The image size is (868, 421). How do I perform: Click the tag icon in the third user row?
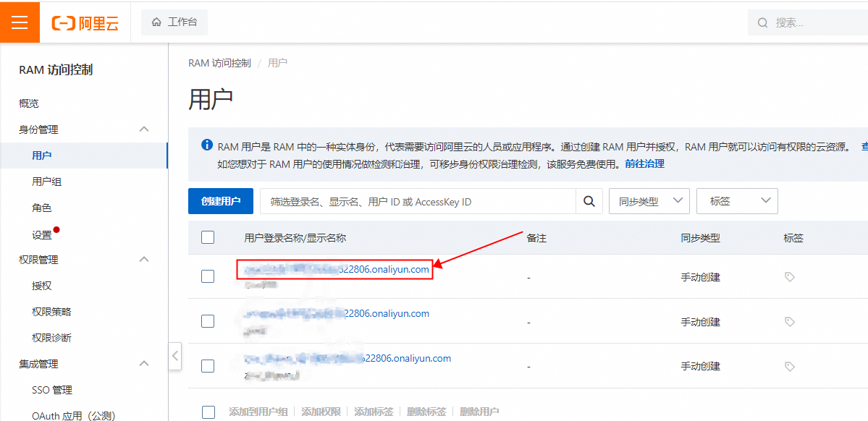(x=790, y=366)
